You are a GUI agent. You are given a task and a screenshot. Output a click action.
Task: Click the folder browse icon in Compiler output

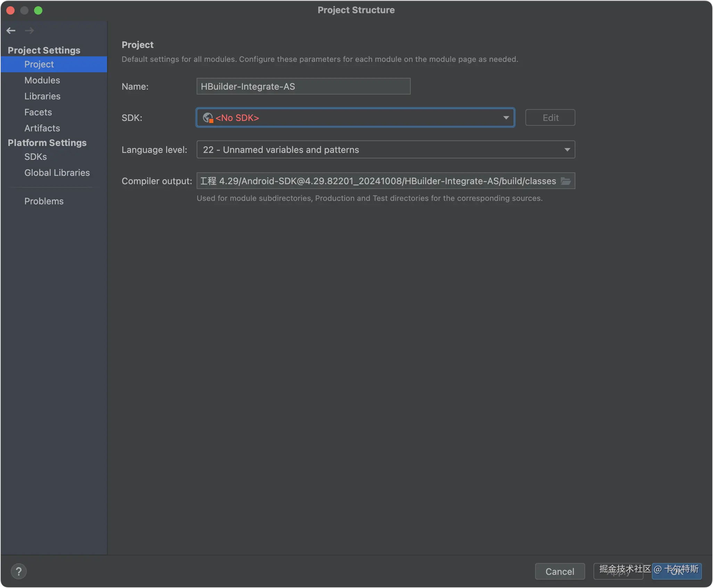[566, 181]
